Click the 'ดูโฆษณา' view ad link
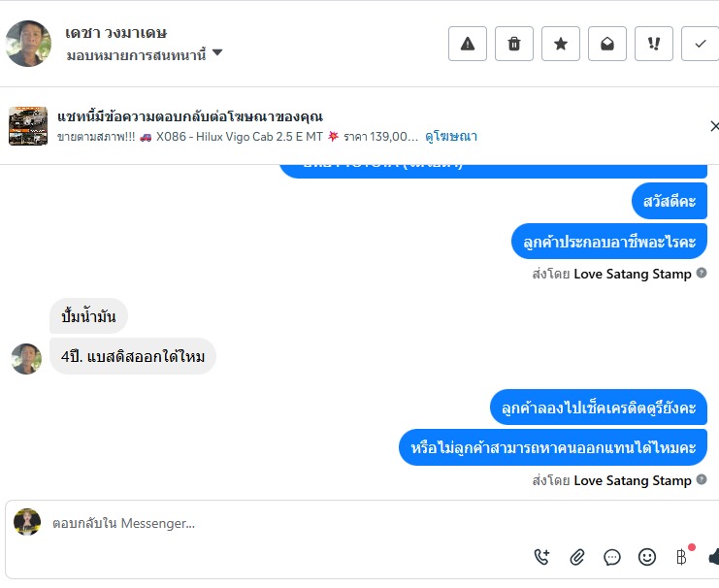Screen dimensions: 719x588 pyautogui.click(x=451, y=137)
